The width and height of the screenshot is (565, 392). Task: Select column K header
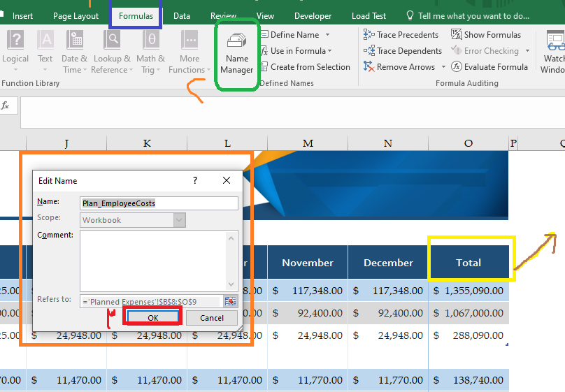(147, 143)
